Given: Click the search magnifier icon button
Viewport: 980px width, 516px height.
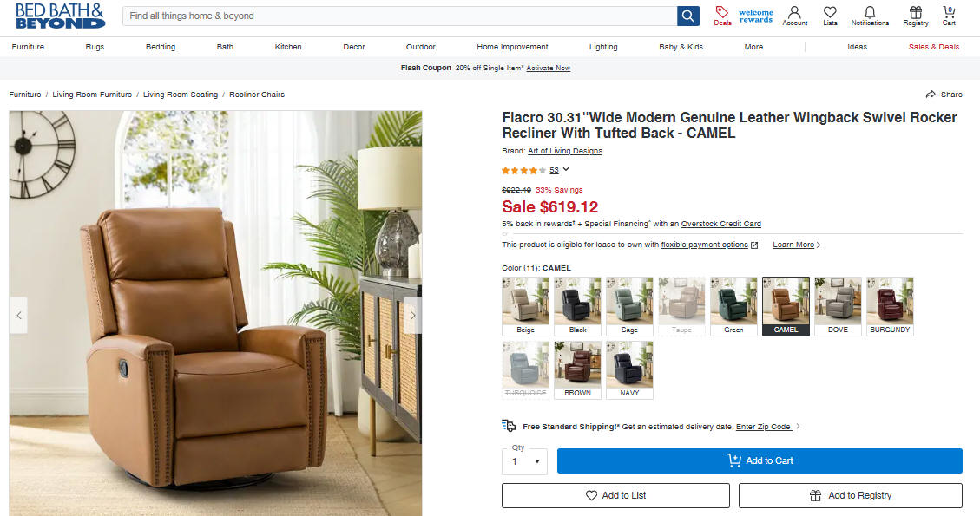Looking at the screenshot, I should tap(688, 16).
